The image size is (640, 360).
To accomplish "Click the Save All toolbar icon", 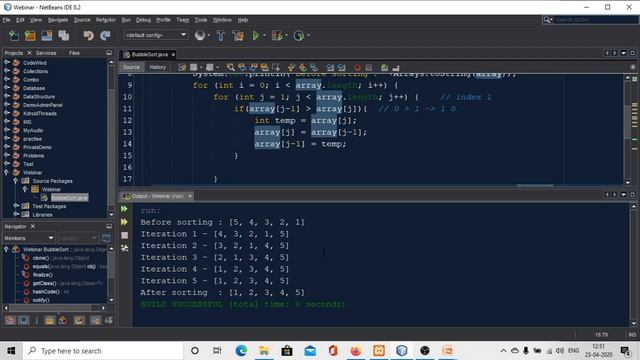I will coord(64,36).
